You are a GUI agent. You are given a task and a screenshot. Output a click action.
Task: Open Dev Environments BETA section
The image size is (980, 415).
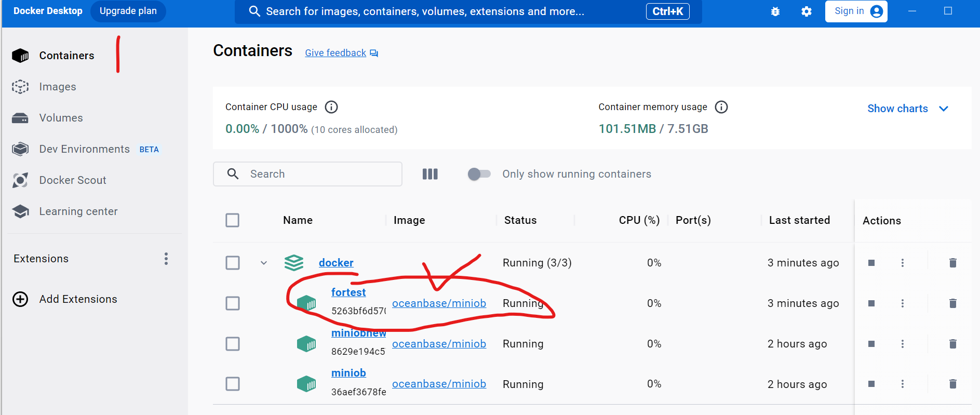(99, 149)
